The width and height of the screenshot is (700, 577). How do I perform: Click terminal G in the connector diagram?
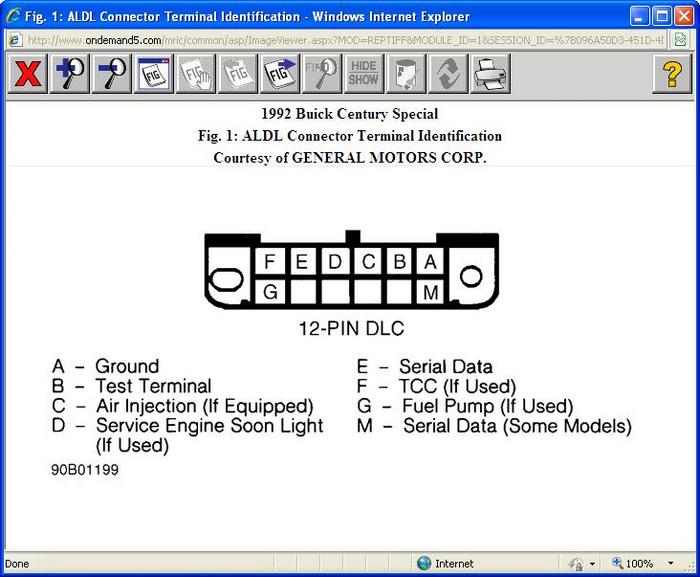[x=270, y=292]
